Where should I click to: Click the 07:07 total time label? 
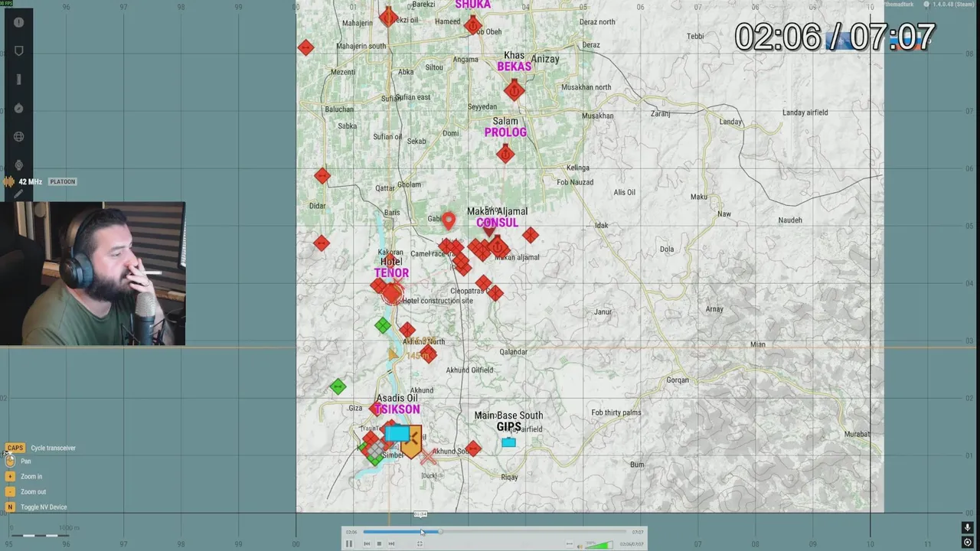tap(638, 532)
